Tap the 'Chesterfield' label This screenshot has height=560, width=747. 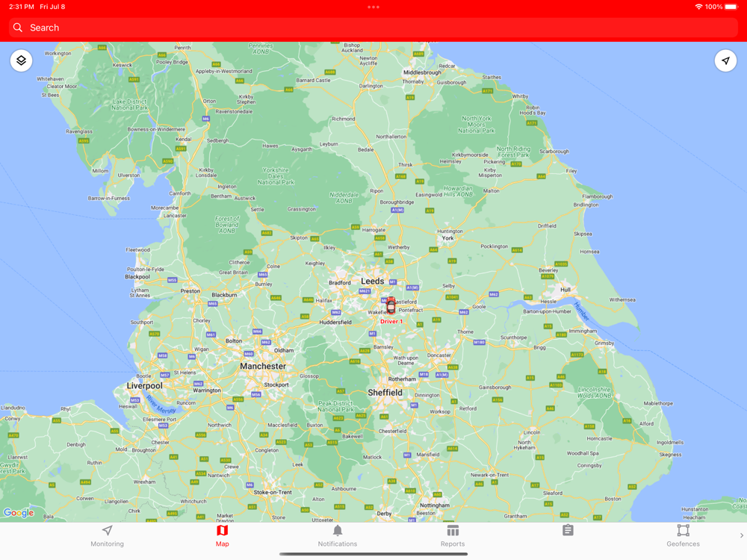point(393,431)
